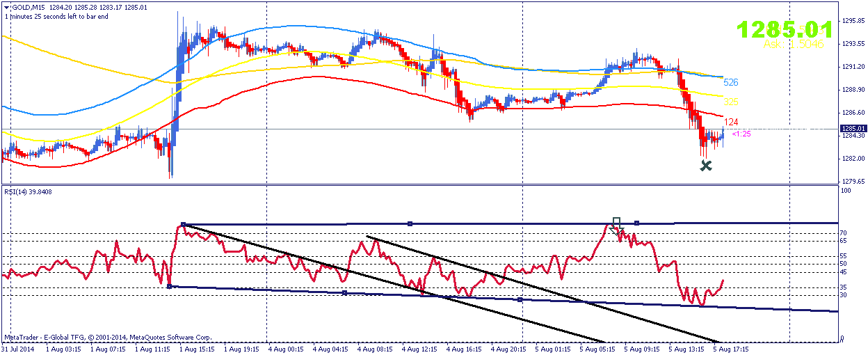
Task: Click the magenta <1:25 candle timer label
Action: tap(741, 134)
